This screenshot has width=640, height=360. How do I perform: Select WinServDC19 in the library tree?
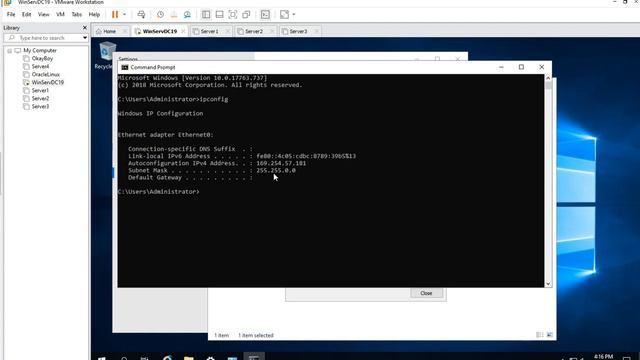click(x=47, y=82)
